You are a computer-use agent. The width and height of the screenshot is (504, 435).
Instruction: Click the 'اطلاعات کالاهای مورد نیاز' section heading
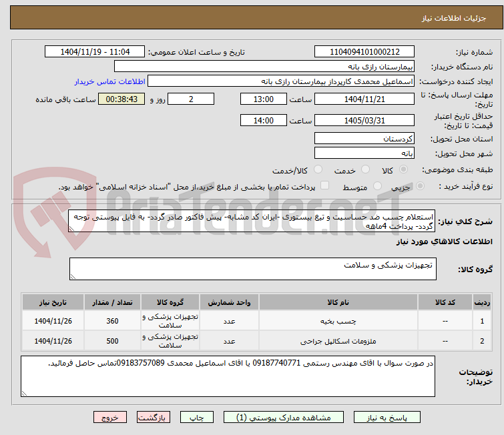pyautogui.click(x=444, y=242)
